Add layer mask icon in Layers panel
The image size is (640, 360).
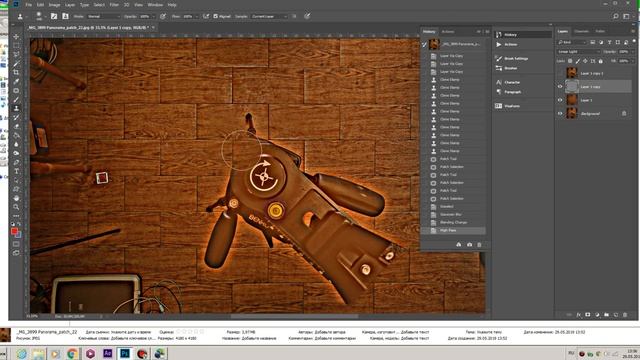(588, 315)
